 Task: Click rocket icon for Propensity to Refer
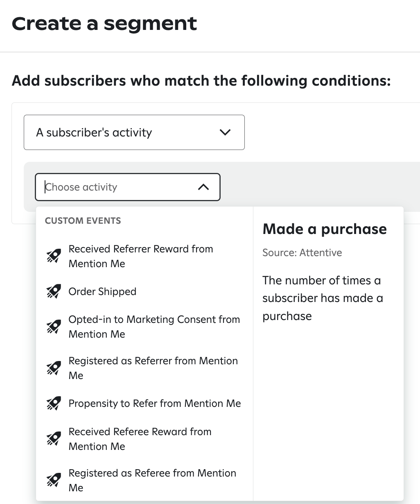pyautogui.click(x=54, y=403)
